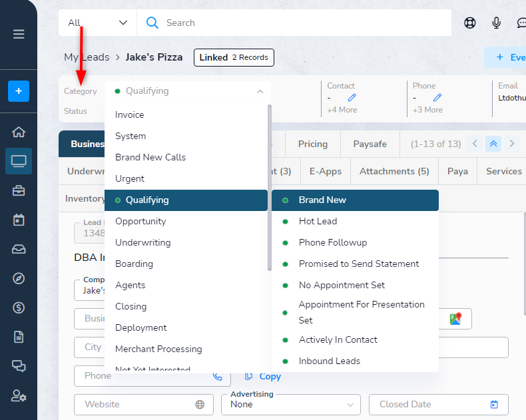Select Actively In Contact status
This screenshot has height=420, width=526.
coord(355,340)
